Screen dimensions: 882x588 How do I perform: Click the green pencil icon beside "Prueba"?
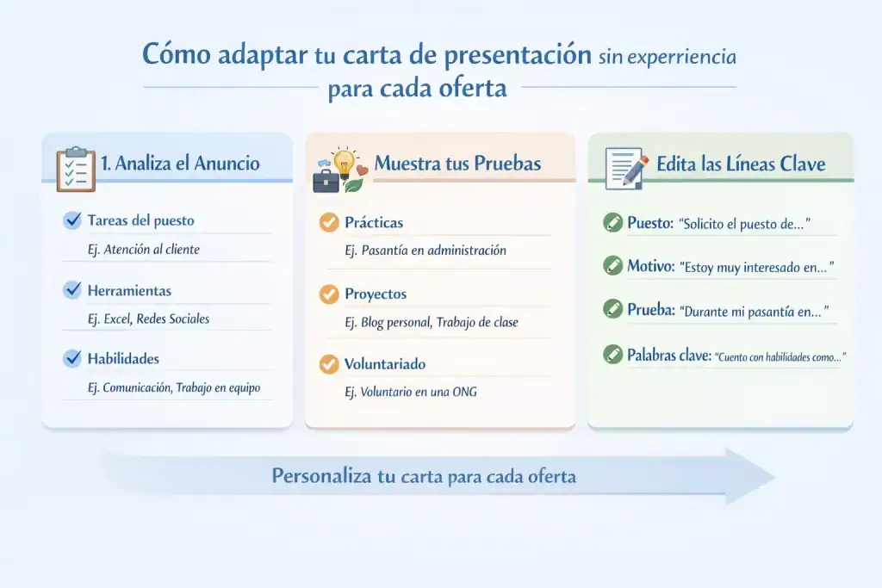[x=612, y=311]
